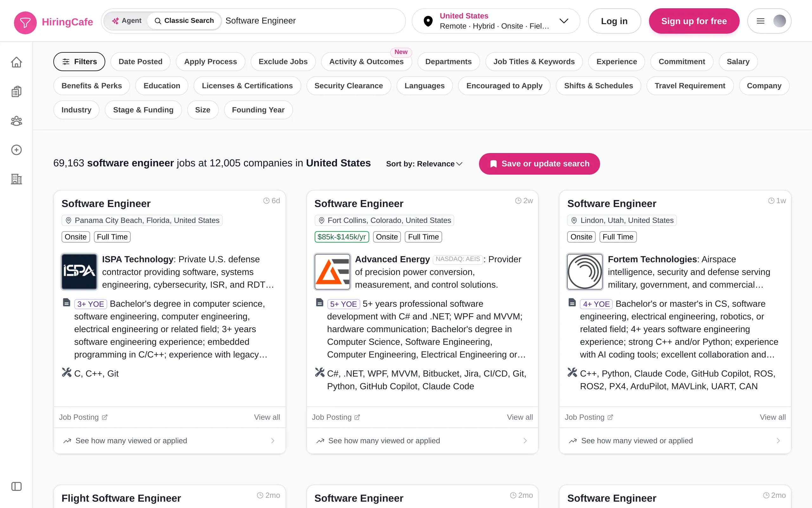Open the hamburger menu icon
812x508 pixels.
pos(761,21)
